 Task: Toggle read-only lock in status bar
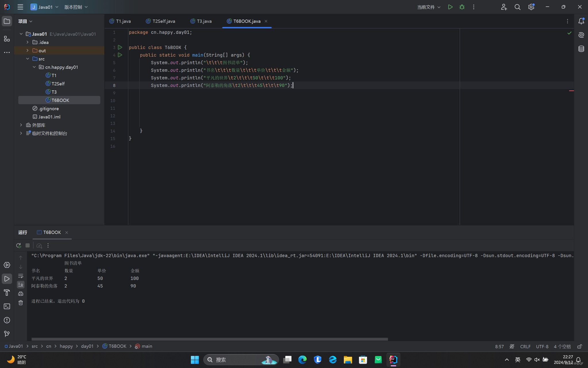(x=580, y=346)
